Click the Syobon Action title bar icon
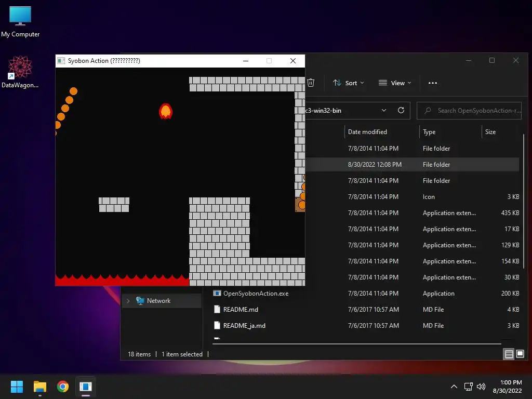 (61, 61)
